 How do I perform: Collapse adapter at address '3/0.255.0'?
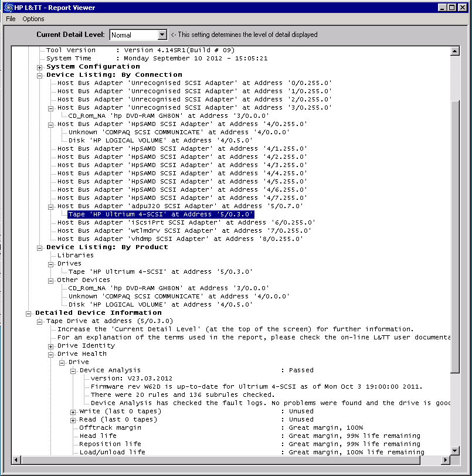coord(51,108)
